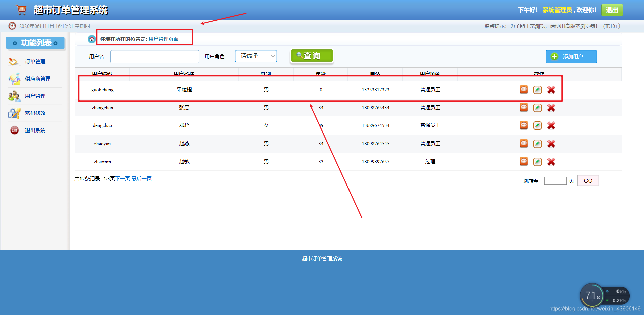Click phone number 13253817323
The height and width of the screenshot is (315, 644).
pos(376,90)
